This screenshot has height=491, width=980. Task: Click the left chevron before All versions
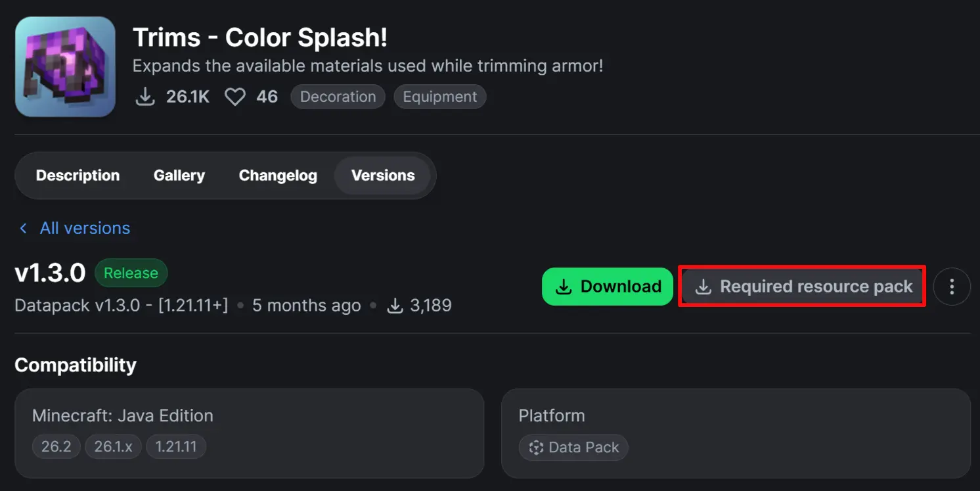coord(24,228)
